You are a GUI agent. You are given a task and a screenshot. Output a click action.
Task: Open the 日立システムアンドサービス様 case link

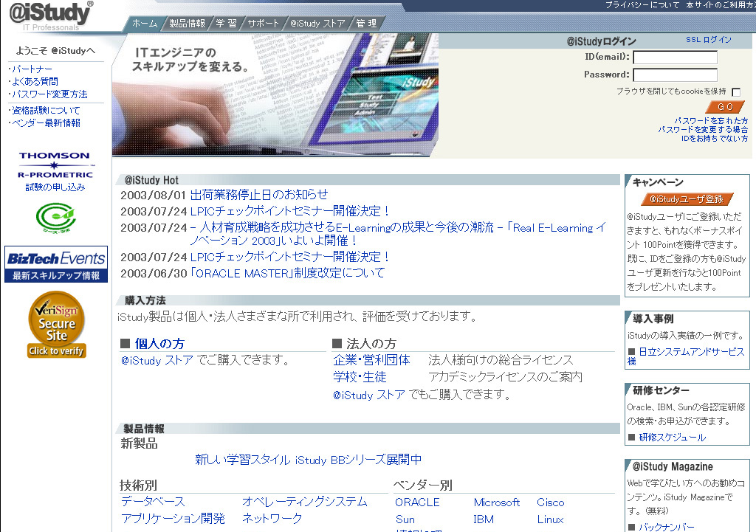tap(686, 356)
